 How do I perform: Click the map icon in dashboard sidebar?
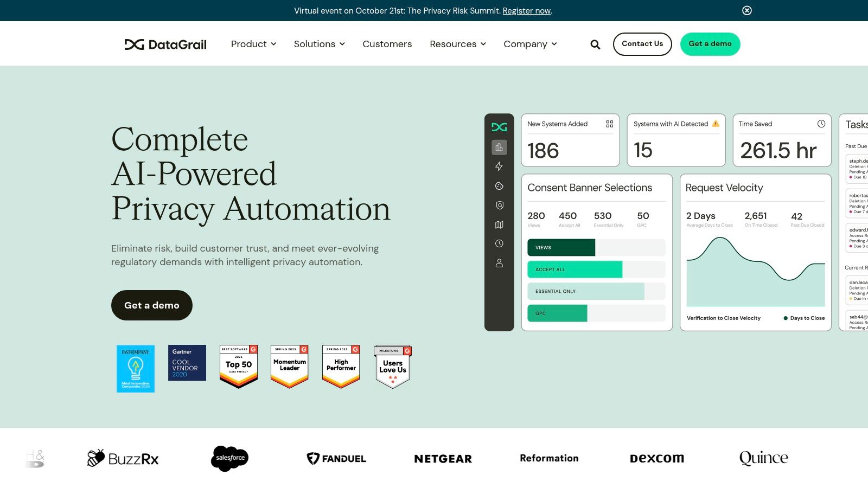499,224
